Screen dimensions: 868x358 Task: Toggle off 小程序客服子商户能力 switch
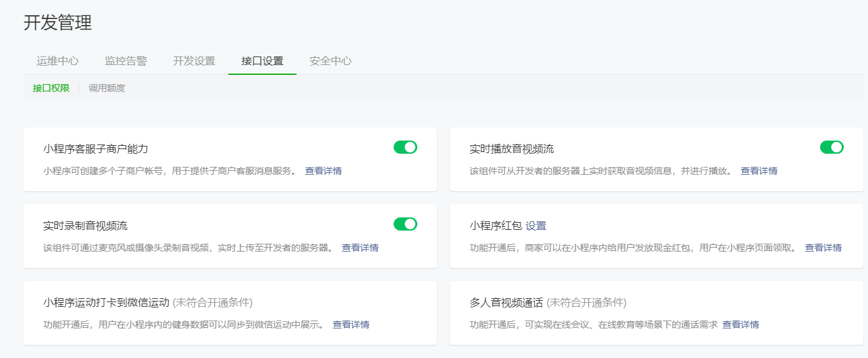405,147
